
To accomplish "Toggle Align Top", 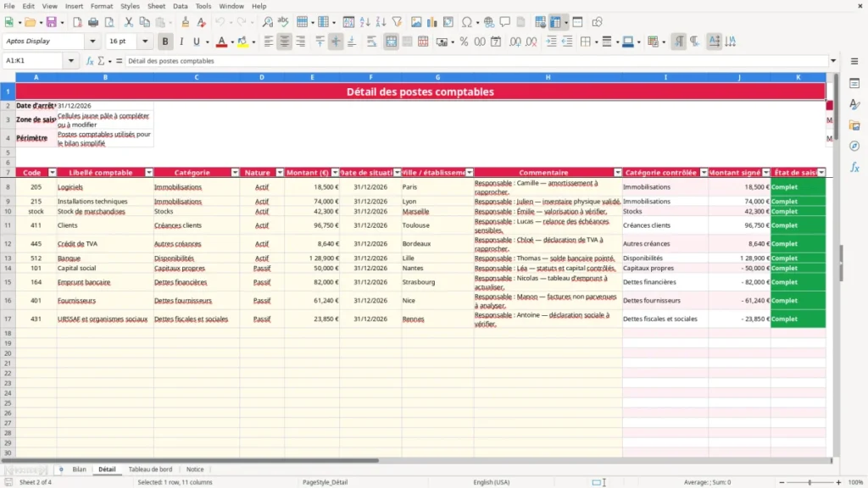I will tap(320, 42).
